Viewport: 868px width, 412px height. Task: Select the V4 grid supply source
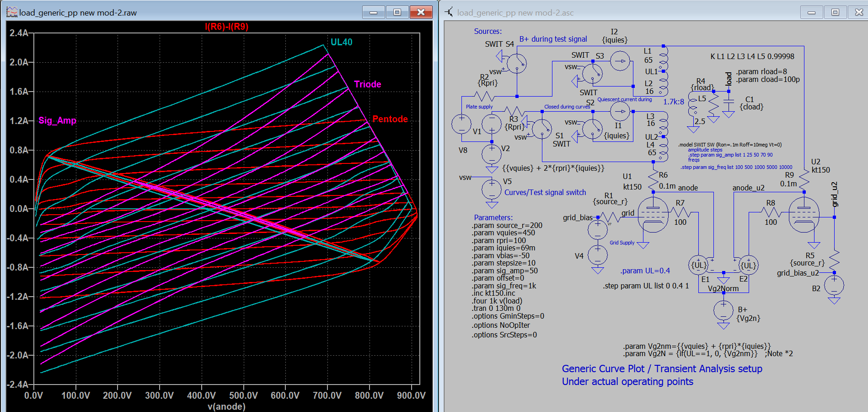point(598,255)
